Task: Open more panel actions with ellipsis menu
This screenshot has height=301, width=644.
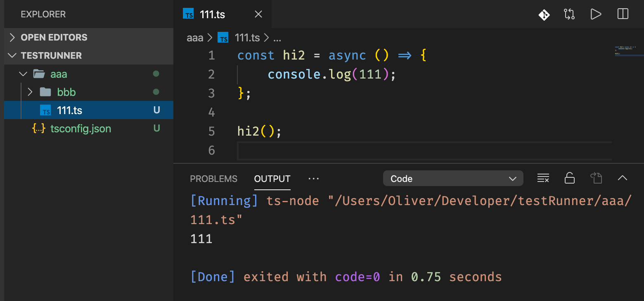Action: [x=313, y=178]
